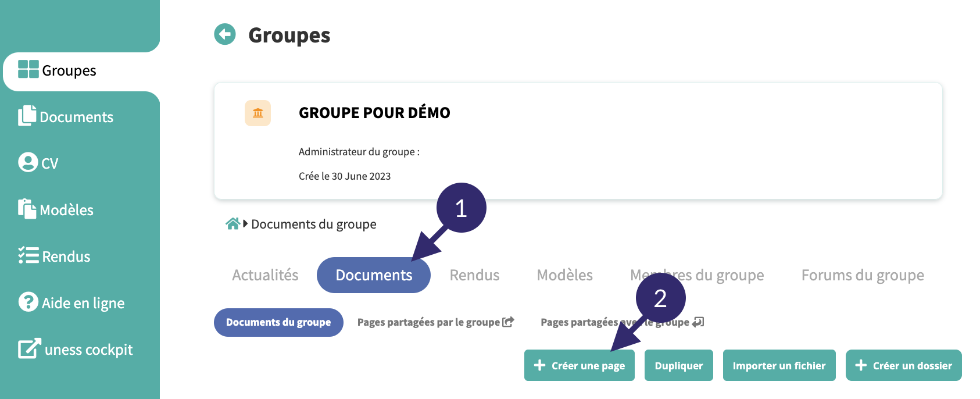980x399 pixels.
Task: Switch to the Modèles tab
Action: [x=564, y=275]
